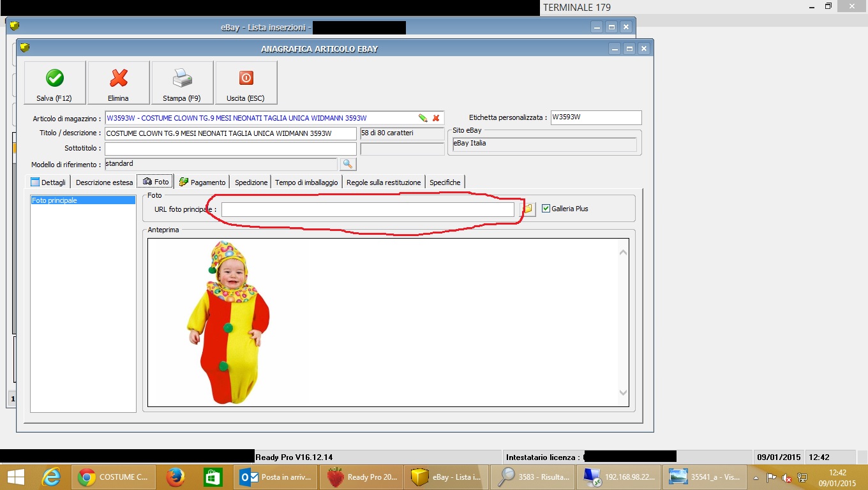
Task: Open the Action Center flag icon
Action: pos(772,477)
